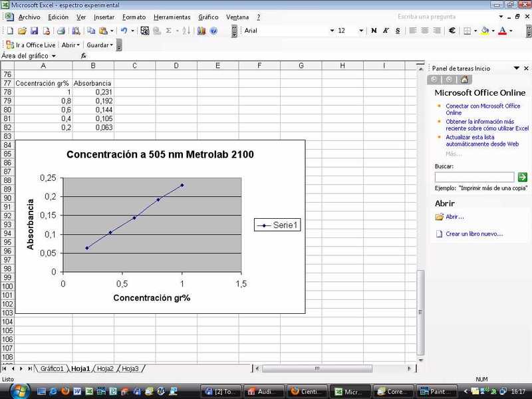Expand the Área del gráfico name box dropdown
Image resolution: width=532 pixels, height=399 pixels.
[54, 56]
